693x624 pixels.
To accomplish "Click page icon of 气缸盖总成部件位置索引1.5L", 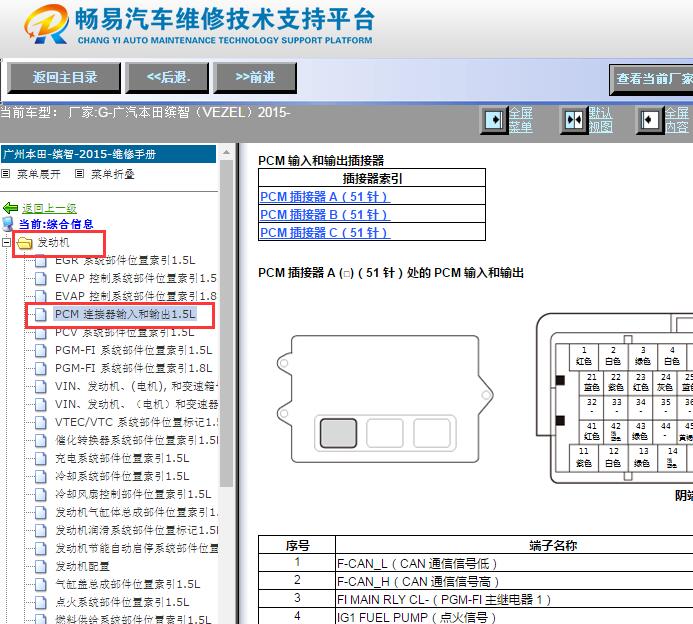I will pyautogui.click(x=41, y=585).
